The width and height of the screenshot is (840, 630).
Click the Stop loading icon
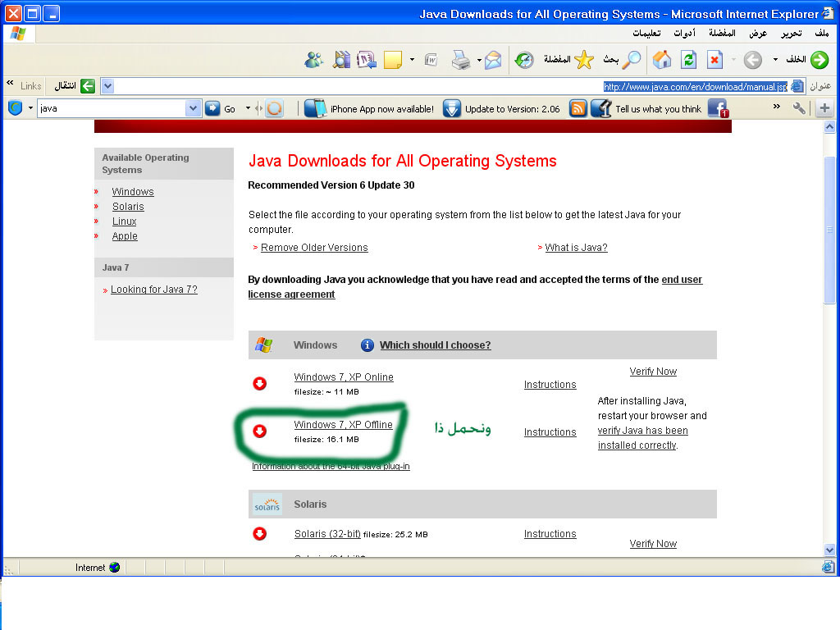pos(715,60)
